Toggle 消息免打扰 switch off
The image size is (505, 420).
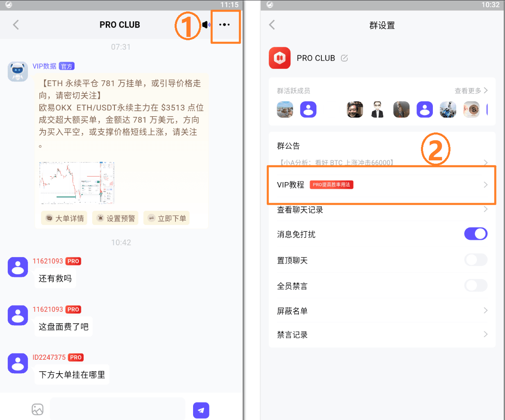click(x=475, y=234)
